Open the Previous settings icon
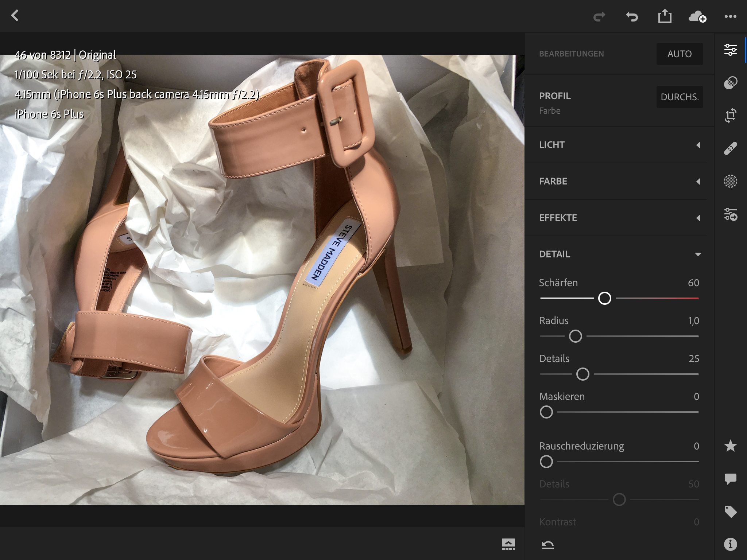 [x=730, y=215]
